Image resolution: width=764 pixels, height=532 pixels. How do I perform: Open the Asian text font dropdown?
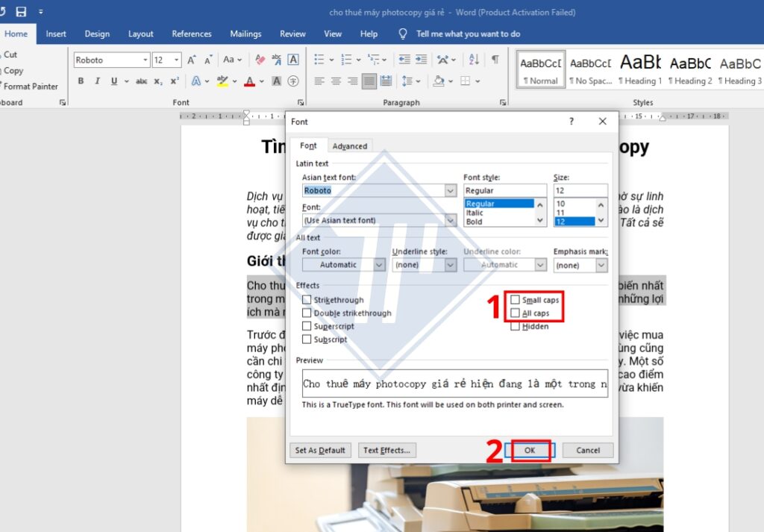pyautogui.click(x=451, y=190)
